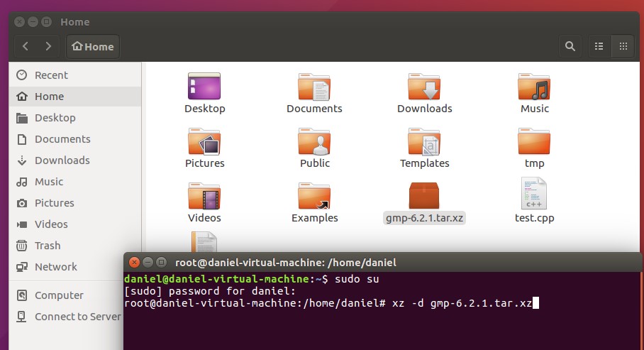The height and width of the screenshot is (350, 644).
Task: Click Connect to Server in sidebar
Action: (x=77, y=317)
